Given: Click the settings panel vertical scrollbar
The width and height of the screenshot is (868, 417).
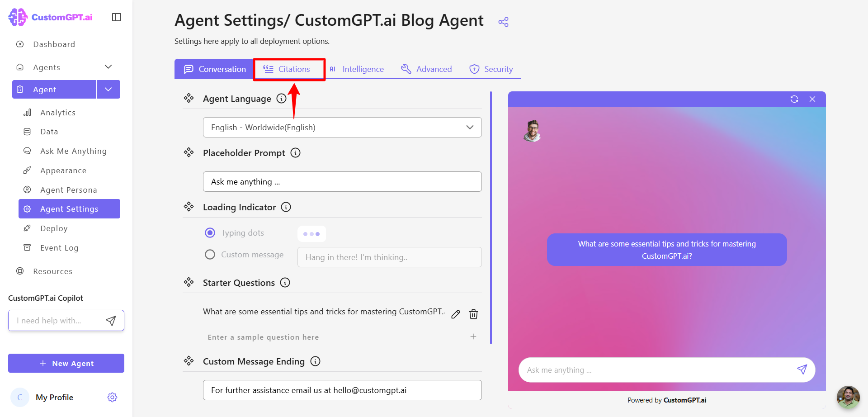Looking at the screenshot, I should [491, 218].
